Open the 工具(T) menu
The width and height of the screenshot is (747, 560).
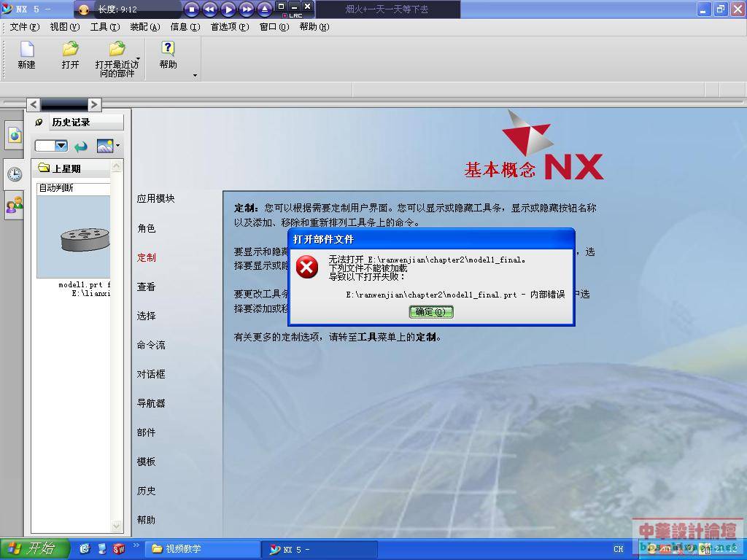105,27
